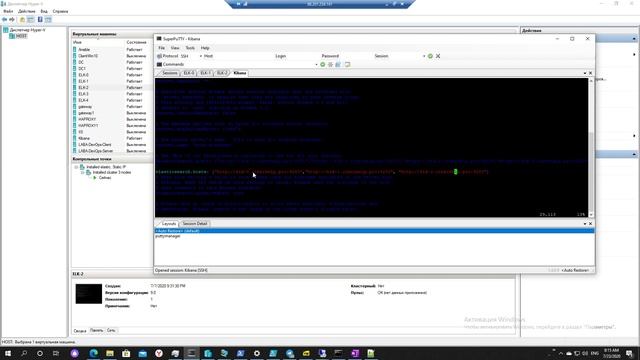Click the green connect icon after Session
The image size is (640, 360).
point(430,56)
